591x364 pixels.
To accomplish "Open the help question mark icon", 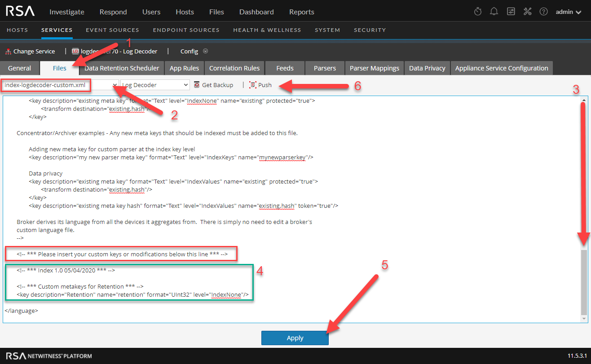I will (x=543, y=12).
